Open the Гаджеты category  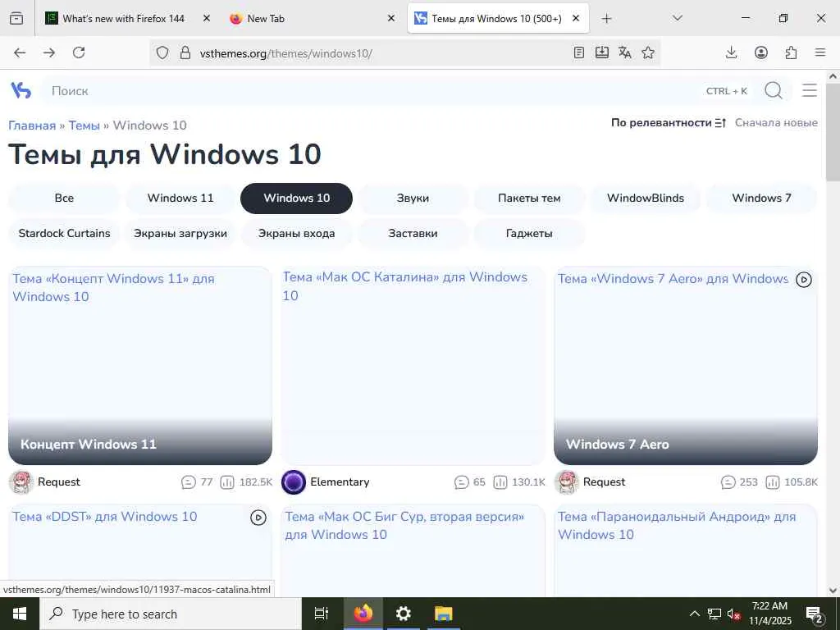point(529,234)
